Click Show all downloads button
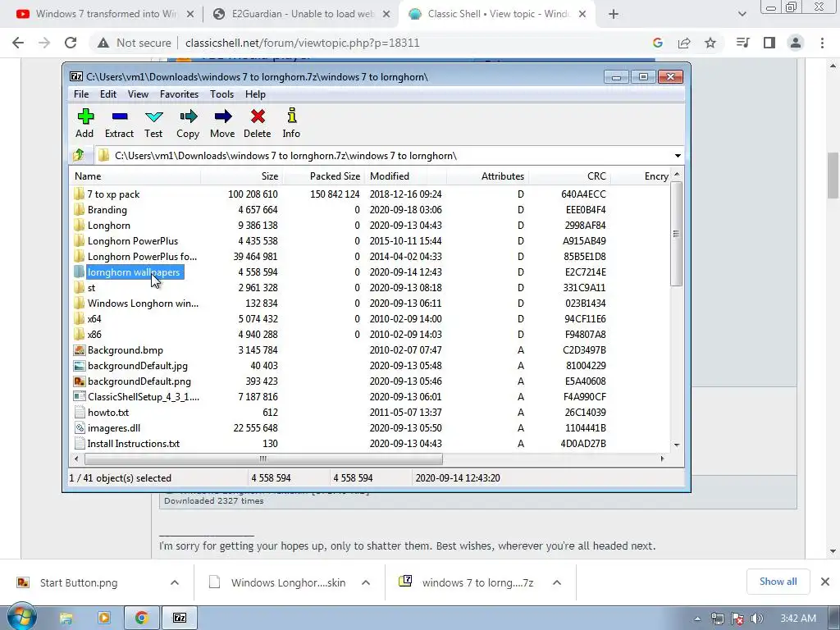Image resolution: width=840 pixels, height=630 pixels. [x=778, y=582]
